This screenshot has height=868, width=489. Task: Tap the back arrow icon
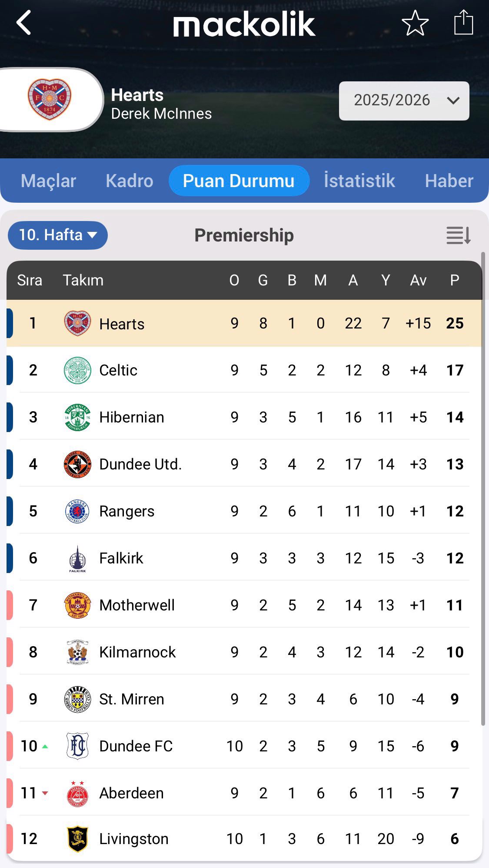(x=24, y=23)
